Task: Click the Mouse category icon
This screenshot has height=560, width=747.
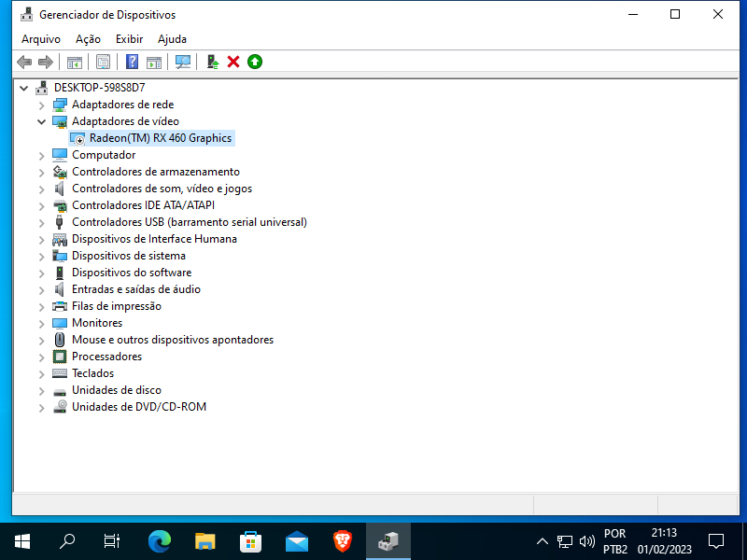Action: point(60,340)
